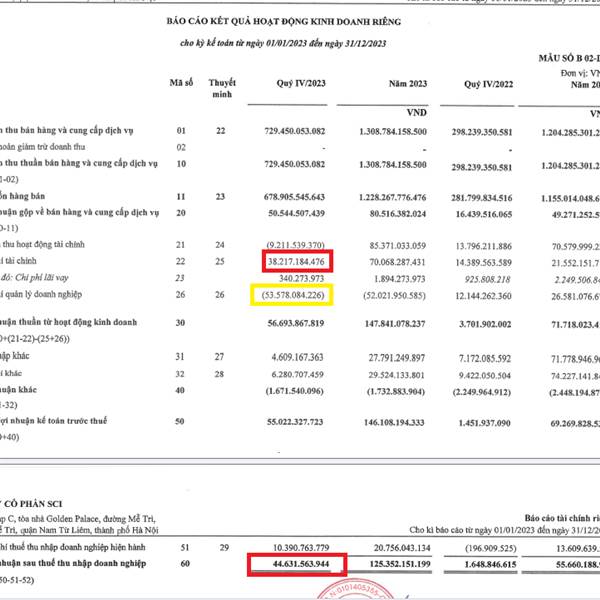Select the value 1.894.273.973
Image resolution: width=600 pixels, height=600 pixels.
tap(400, 279)
